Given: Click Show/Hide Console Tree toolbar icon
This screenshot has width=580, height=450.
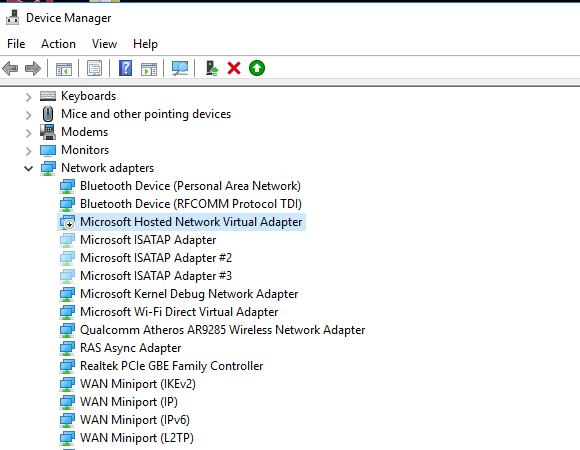Looking at the screenshot, I should pyautogui.click(x=64, y=68).
